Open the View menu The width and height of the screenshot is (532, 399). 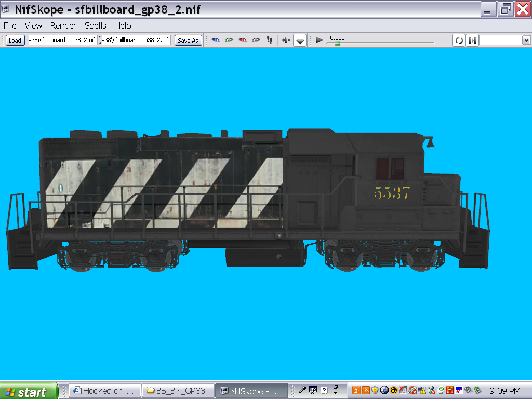(x=33, y=25)
